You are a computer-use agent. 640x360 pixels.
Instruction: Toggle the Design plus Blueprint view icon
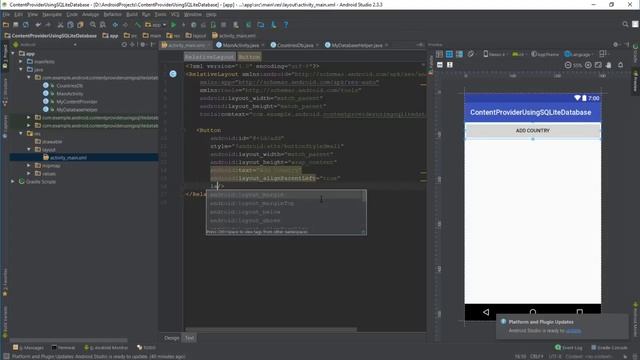tap(460, 54)
